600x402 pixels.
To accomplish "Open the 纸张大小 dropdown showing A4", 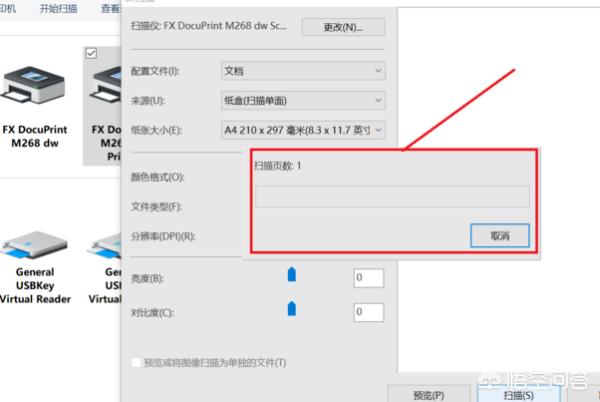I will tap(303, 129).
